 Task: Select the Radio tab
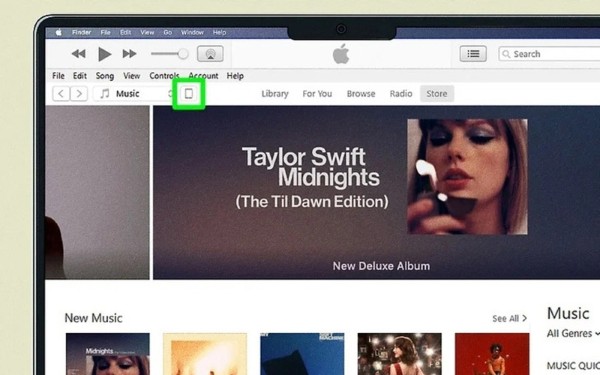point(401,94)
